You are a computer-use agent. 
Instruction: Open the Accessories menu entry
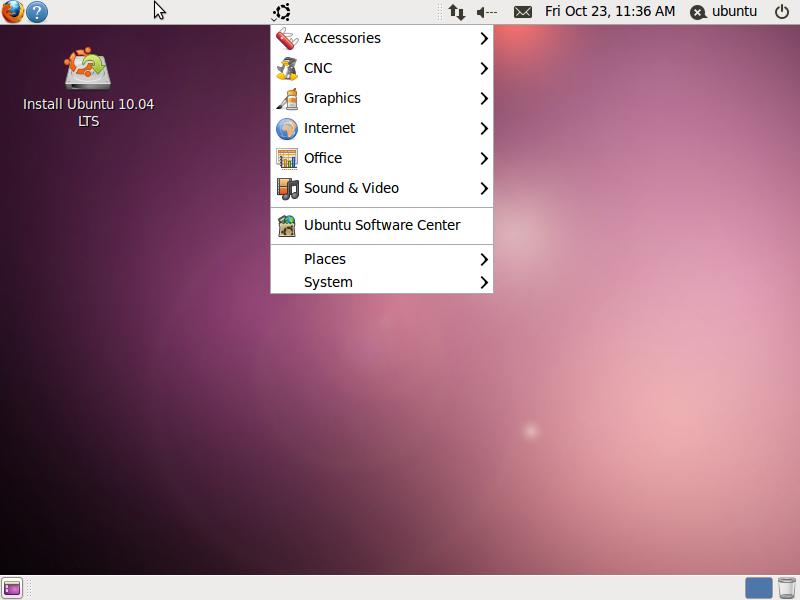(382, 38)
